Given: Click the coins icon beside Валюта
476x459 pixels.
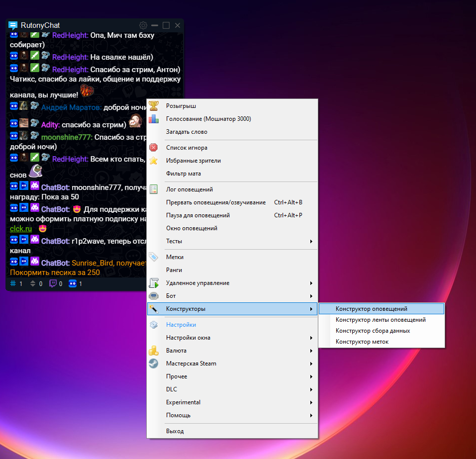Looking at the screenshot, I should tap(154, 350).
